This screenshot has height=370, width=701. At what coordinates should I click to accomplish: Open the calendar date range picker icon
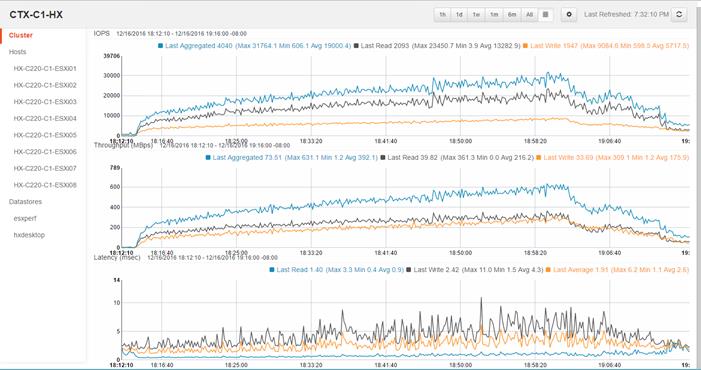click(x=545, y=14)
